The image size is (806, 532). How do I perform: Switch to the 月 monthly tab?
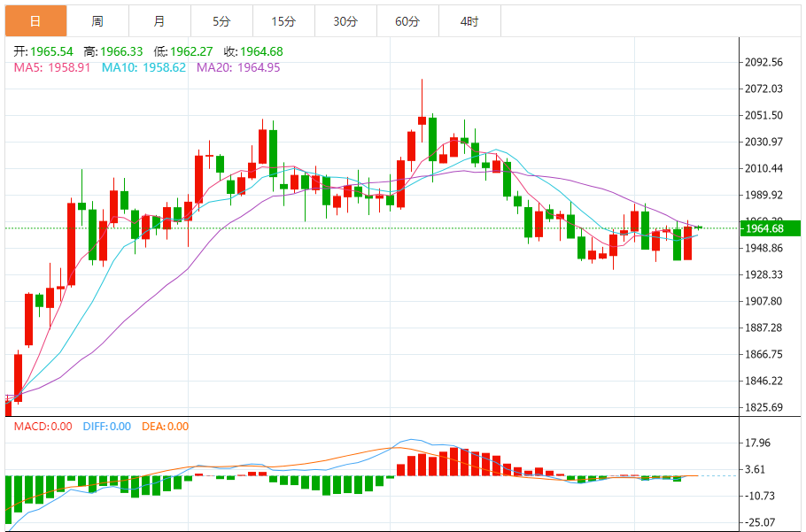click(159, 21)
